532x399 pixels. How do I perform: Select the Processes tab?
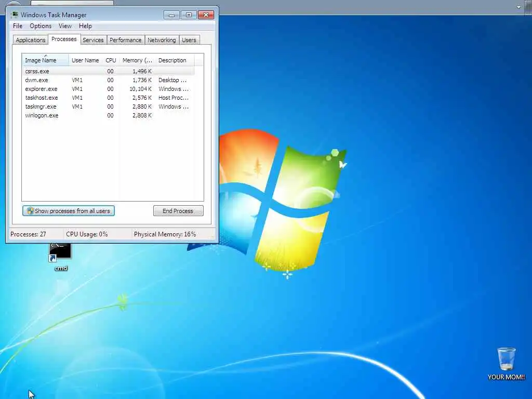pyautogui.click(x=64, y=39)
